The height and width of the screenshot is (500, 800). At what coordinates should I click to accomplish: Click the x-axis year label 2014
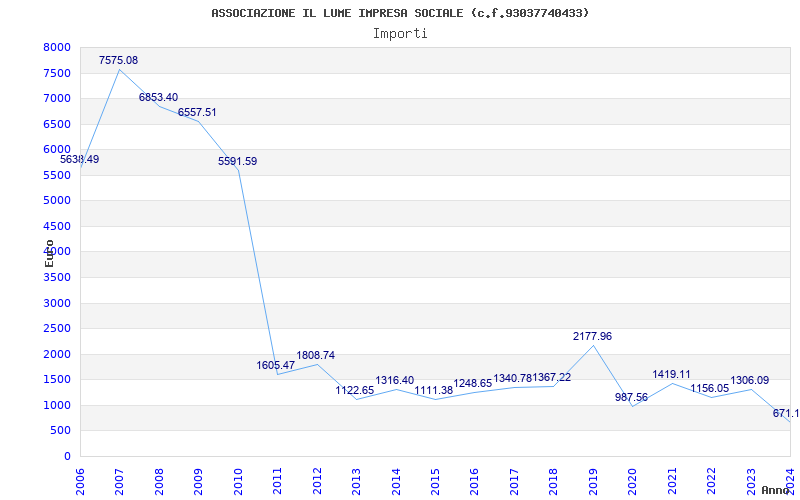[x=395, y=482]
